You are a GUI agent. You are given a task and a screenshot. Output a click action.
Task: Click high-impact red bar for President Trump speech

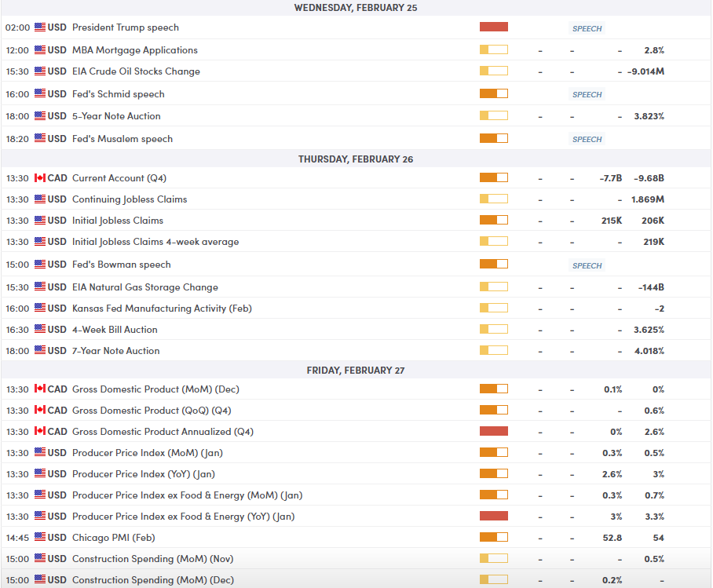tap(494, 27)
